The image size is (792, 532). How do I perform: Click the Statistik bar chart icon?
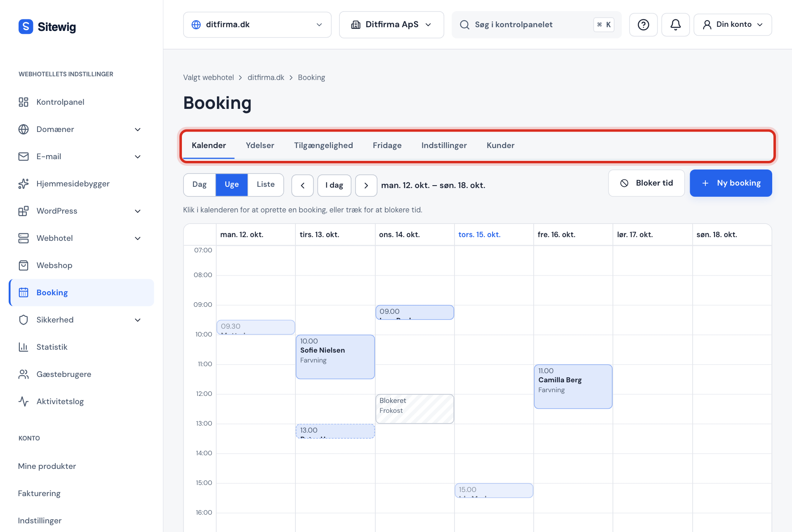pos(24,347)
